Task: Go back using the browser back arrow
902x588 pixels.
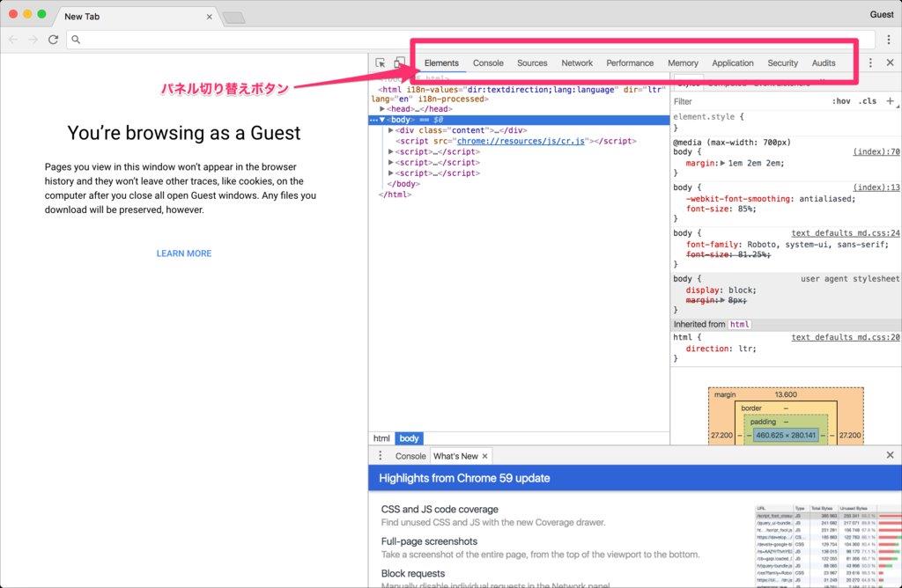Action: [13, 39]
